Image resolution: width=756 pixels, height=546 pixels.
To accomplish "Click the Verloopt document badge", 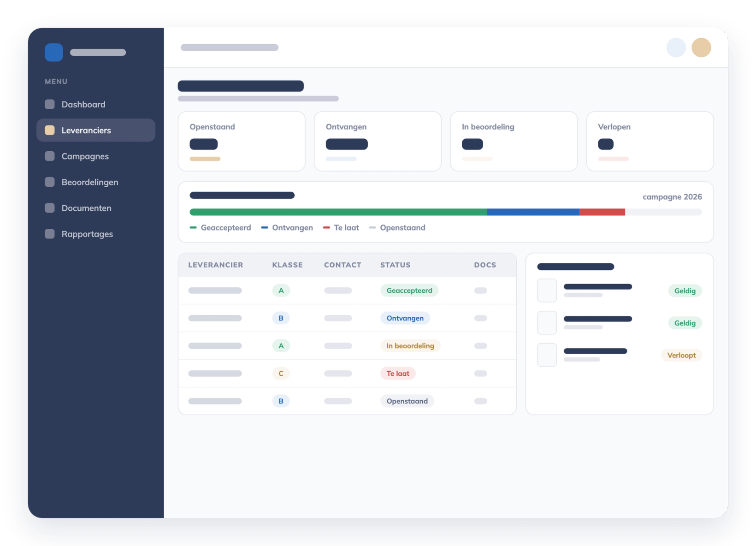I will [681, 355].
